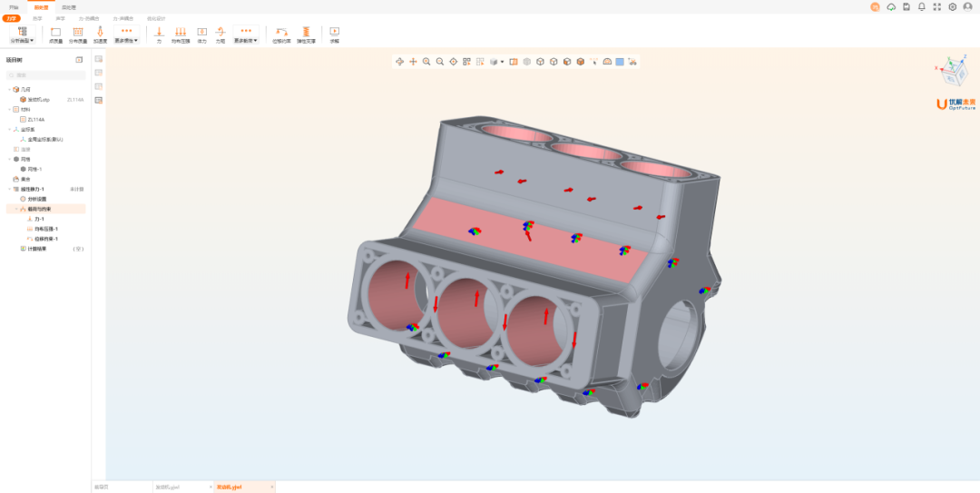Screen dimensions: 980x493
Task: Click the blue background color swatch
Action: 620,62
